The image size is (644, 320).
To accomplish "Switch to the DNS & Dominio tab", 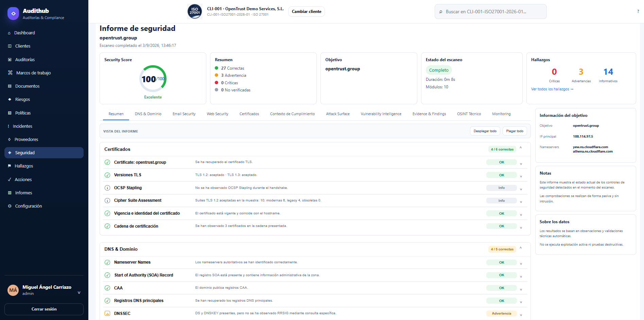I will tap(148, 114).
